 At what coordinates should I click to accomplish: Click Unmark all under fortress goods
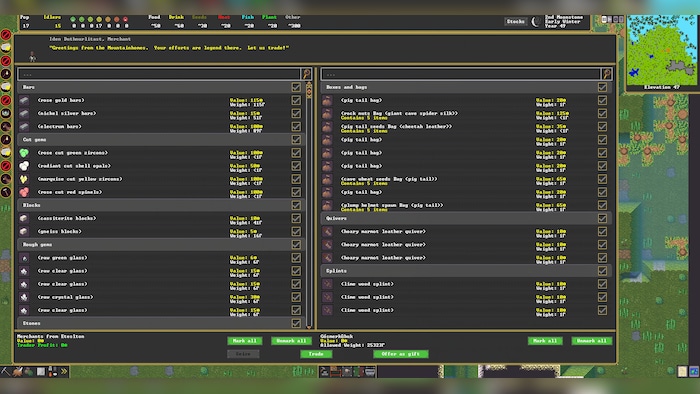[592, 341]
